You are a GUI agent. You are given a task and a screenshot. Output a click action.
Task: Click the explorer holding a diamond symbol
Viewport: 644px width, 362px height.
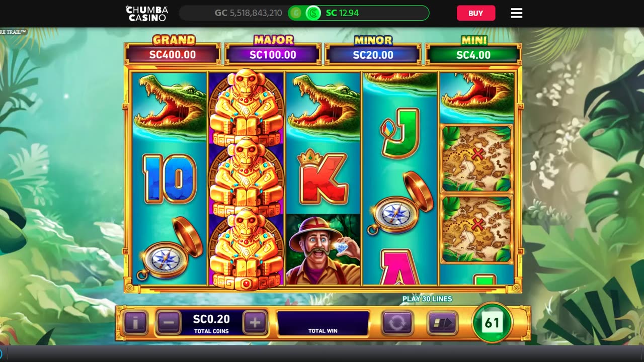click(x=323, y=249)
